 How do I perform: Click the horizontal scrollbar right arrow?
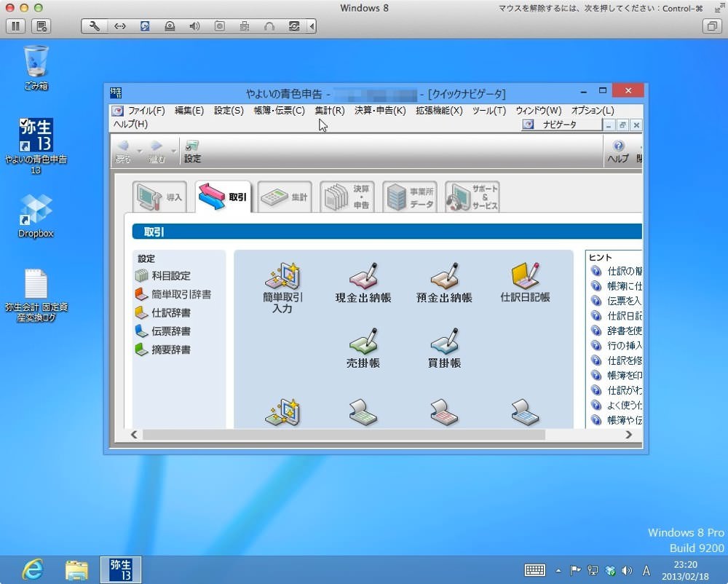[628, 435]
